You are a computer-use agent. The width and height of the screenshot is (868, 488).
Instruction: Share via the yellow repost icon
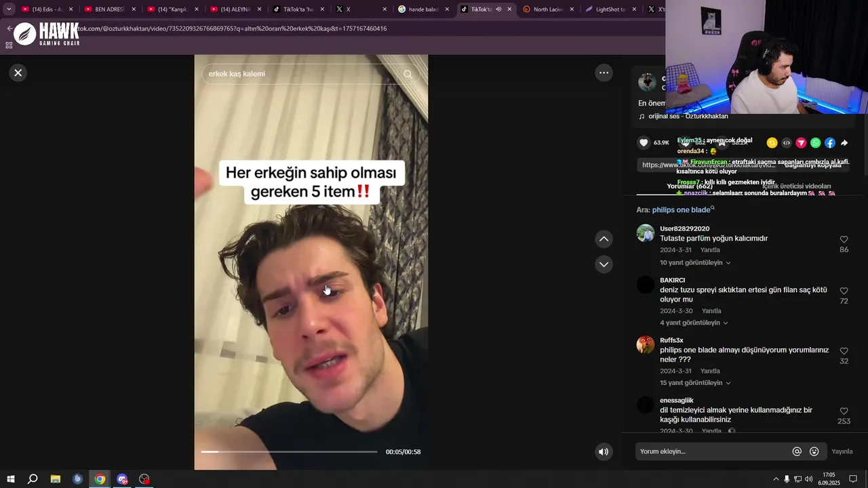click(x=772, y=142)
